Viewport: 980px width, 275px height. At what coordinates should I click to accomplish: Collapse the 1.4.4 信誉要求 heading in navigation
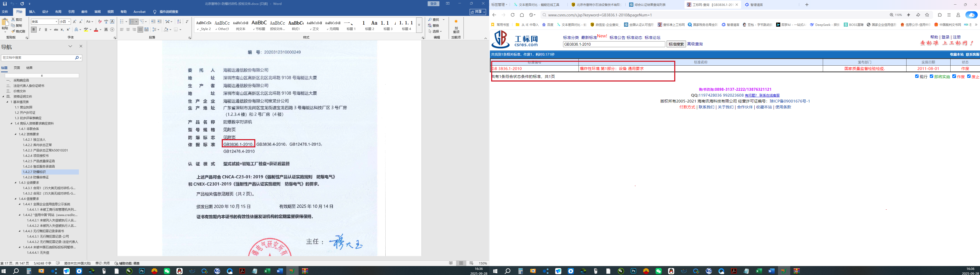click(x=16, y=198)
